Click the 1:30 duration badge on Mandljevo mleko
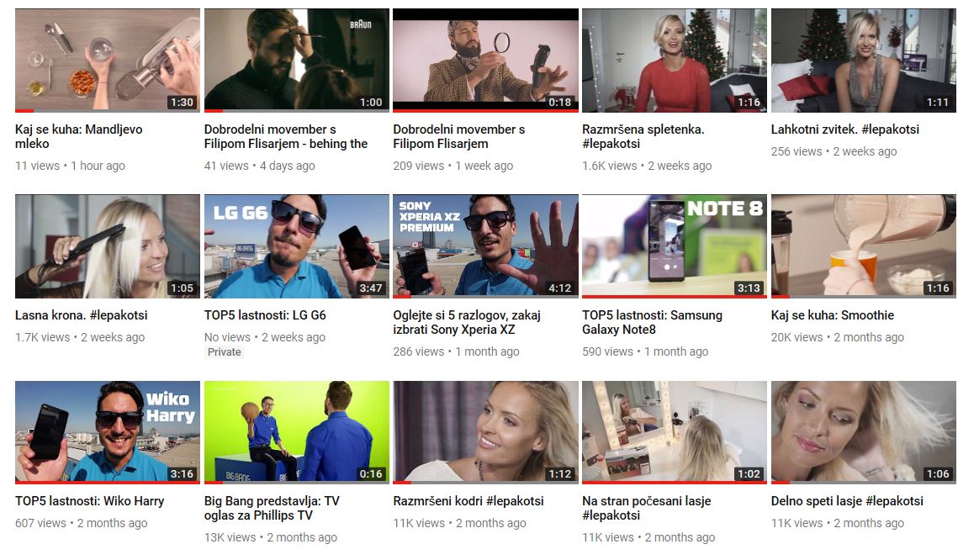 (x=182, y=102)
